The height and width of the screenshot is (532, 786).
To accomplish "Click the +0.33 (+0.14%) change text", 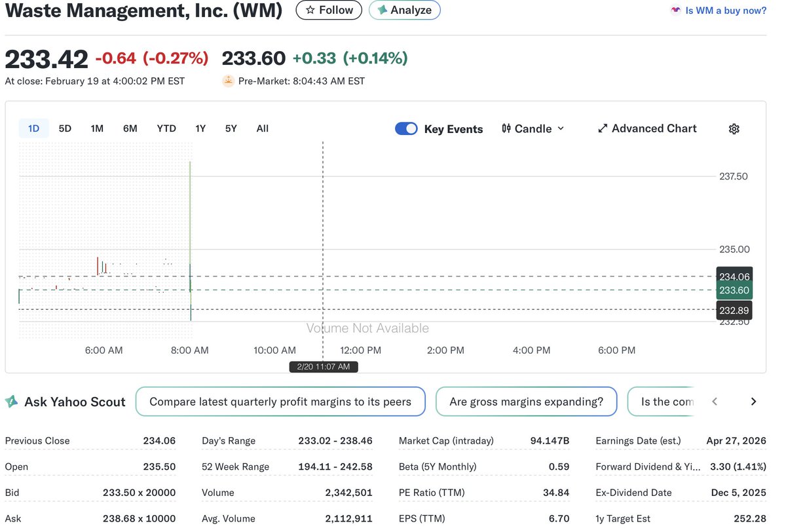I will (350, 58).
